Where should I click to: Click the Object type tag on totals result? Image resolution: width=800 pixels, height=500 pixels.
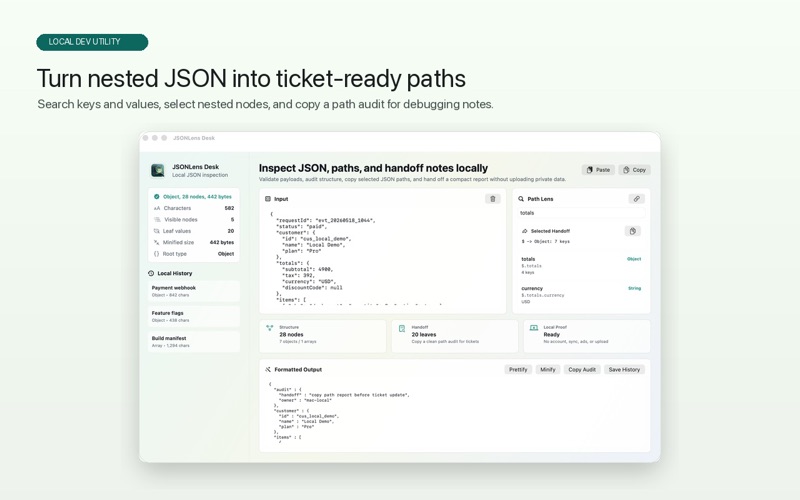pos(634,259)
